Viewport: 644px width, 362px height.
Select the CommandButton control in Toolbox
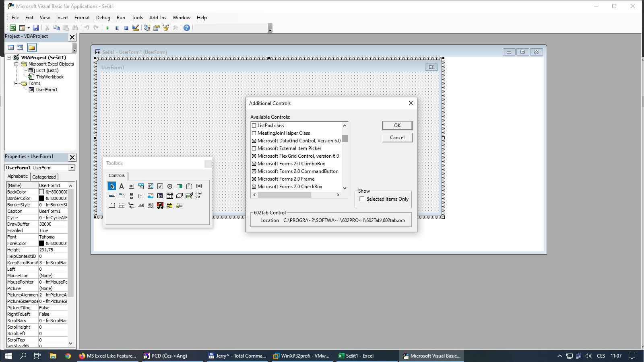[x=199, y=186]
